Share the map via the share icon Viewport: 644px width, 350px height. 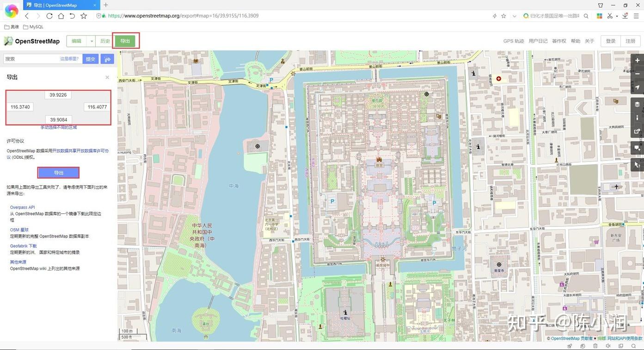pos(637,132)
